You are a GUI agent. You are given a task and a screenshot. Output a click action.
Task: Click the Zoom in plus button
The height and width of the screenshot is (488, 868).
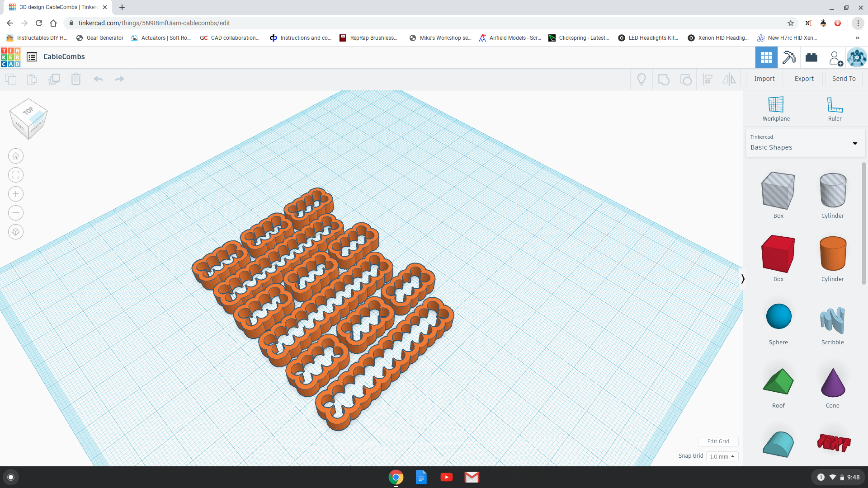pyautogui.click(x=16, y=194)
